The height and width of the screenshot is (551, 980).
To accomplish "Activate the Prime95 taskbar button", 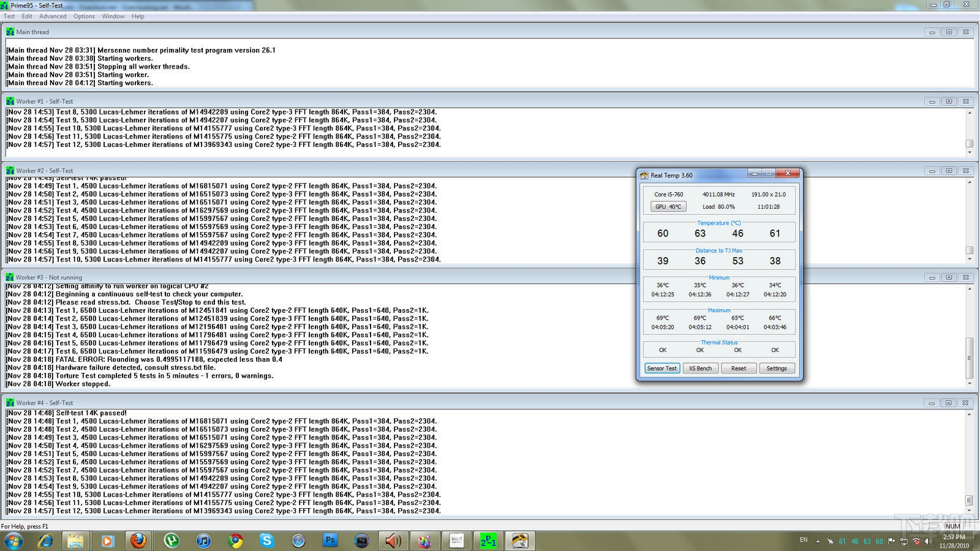I will [488, 541].
